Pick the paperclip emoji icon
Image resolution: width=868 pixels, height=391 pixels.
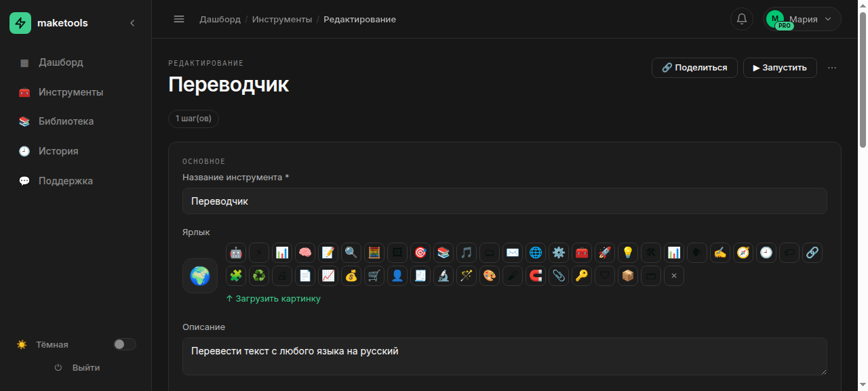[x=559, y=276]
